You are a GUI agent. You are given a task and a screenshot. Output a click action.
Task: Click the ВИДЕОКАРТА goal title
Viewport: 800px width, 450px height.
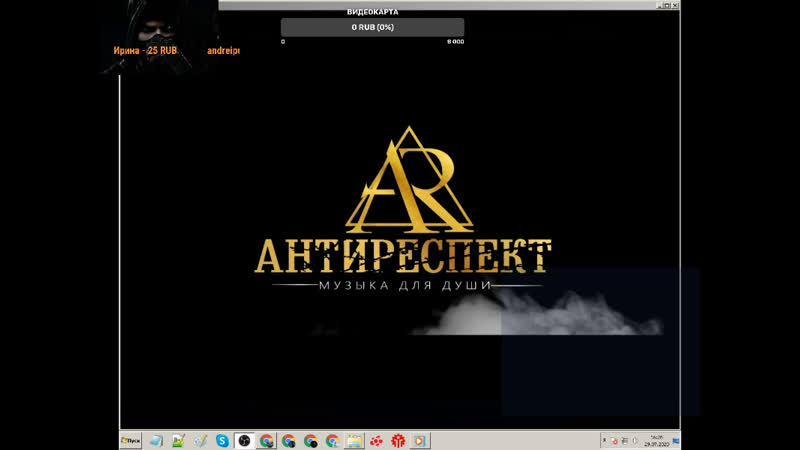click(372, 12)
